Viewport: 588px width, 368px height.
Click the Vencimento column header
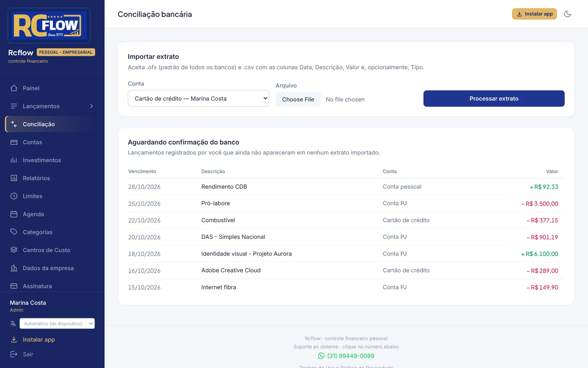tap(142, 171)
